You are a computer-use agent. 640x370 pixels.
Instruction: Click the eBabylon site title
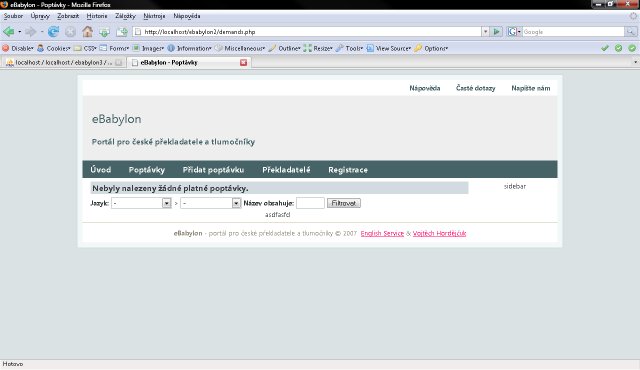point(116,119)
